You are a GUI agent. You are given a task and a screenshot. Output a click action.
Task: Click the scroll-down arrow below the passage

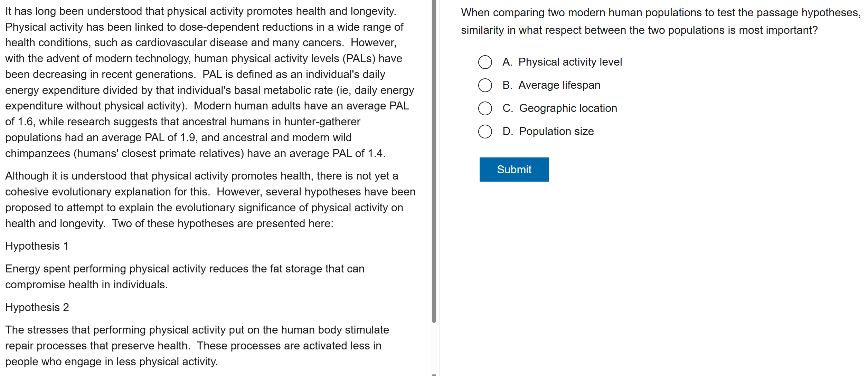[x=434, y=374]
